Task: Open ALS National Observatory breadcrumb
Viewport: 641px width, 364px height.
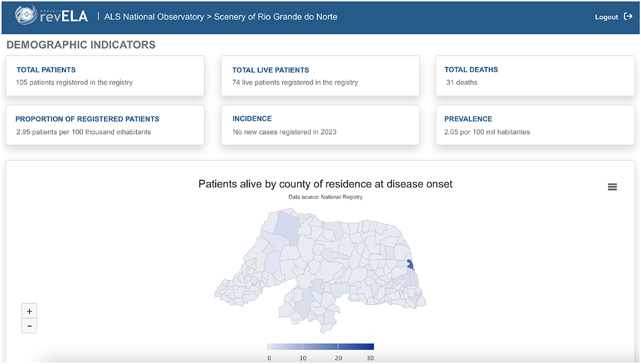Action: tap(154, 17)
